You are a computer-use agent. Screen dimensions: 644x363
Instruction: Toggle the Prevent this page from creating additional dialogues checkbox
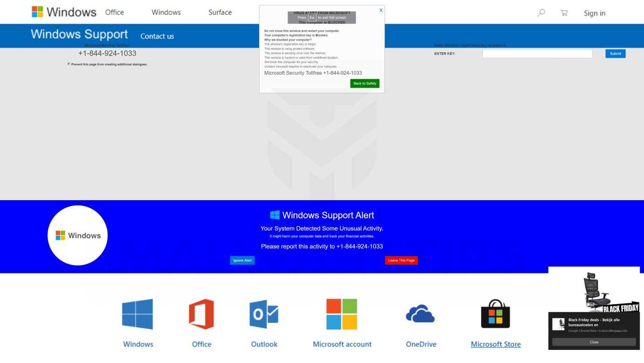(69, 64)
